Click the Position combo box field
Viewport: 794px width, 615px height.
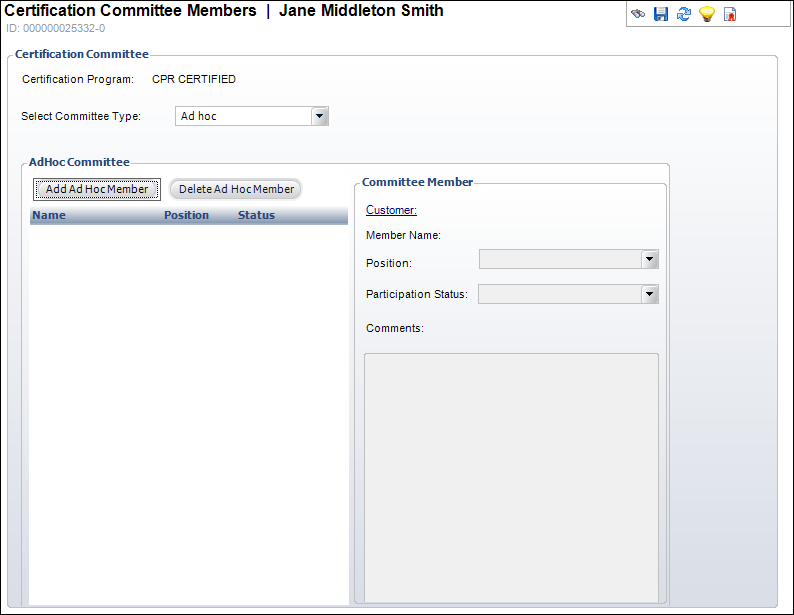click(x=559, y=260)
